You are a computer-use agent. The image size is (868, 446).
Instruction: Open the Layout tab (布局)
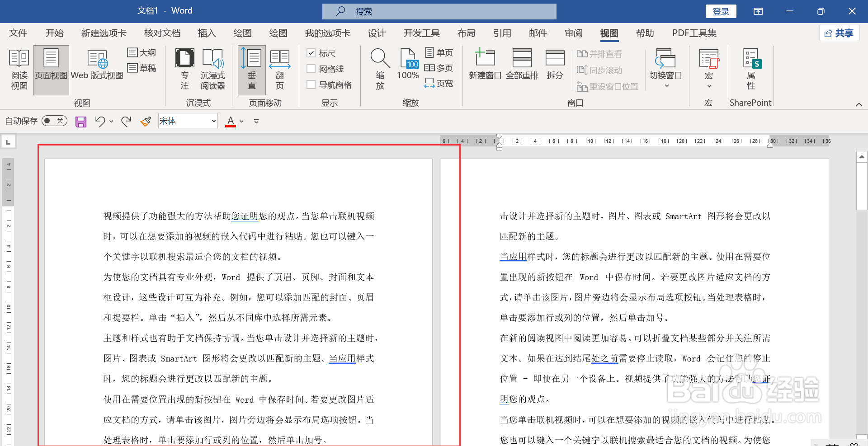click(467, 33)
